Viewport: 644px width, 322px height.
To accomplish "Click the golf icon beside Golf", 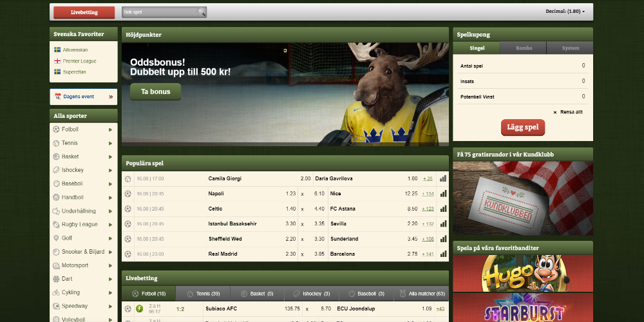I will click(x=56, y=238).
